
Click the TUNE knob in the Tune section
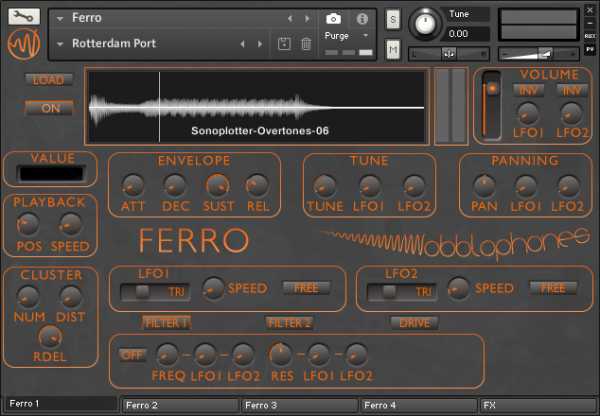point(324,186)
